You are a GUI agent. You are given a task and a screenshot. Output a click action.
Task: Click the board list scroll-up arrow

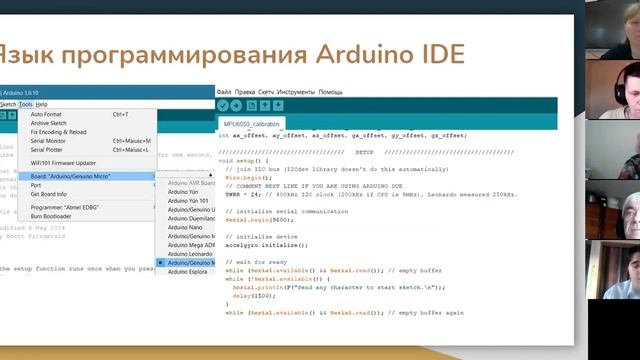pos(211,175)
